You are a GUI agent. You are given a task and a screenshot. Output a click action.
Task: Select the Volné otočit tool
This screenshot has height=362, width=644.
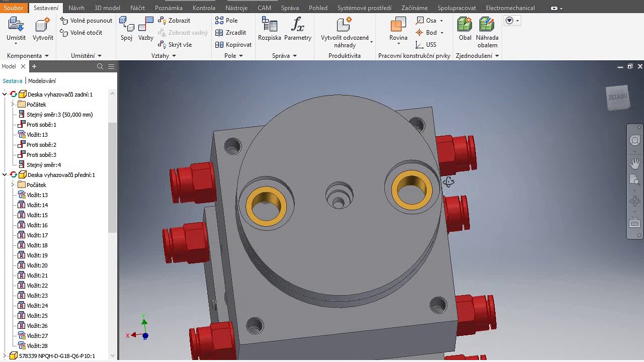(81, 33)
